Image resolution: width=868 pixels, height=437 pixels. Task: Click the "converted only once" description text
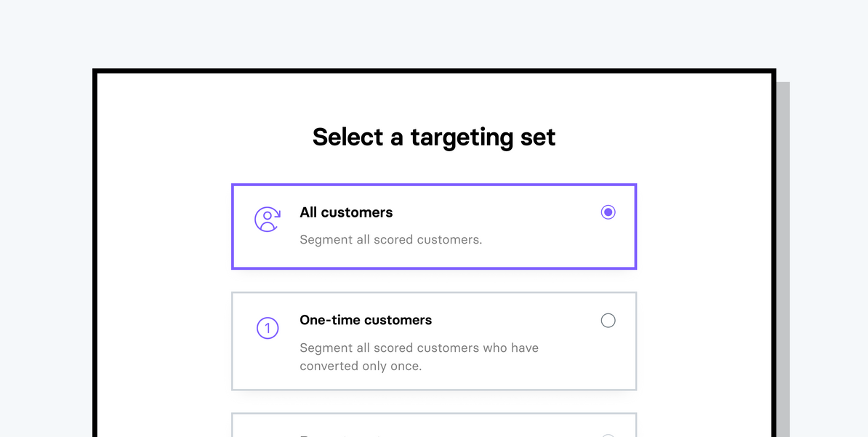point(361,366)
